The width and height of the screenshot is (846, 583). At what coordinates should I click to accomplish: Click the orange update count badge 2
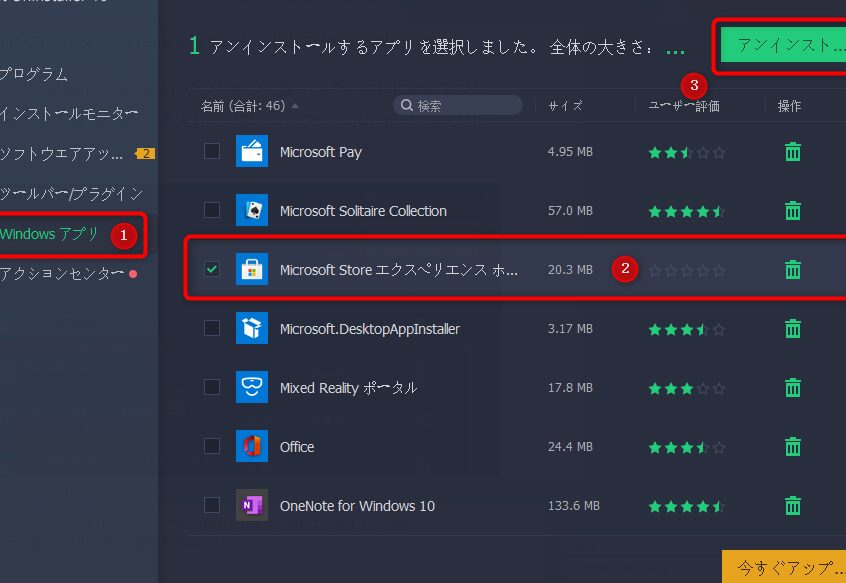click(x=146, y=154)
